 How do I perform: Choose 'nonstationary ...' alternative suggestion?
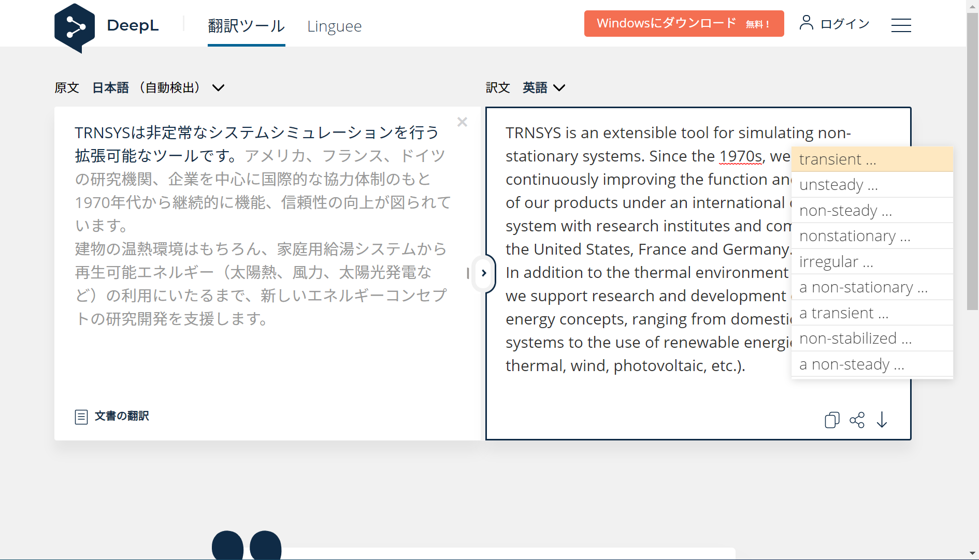(x=872, y=236)
